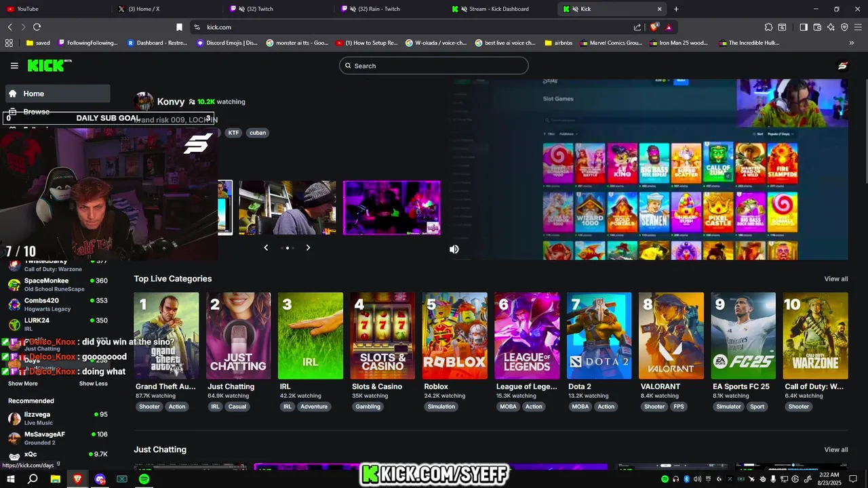Open the Home sidebar item
Image resolution: width=868 pixels, height=488 pixels.
tap(58, 94)
